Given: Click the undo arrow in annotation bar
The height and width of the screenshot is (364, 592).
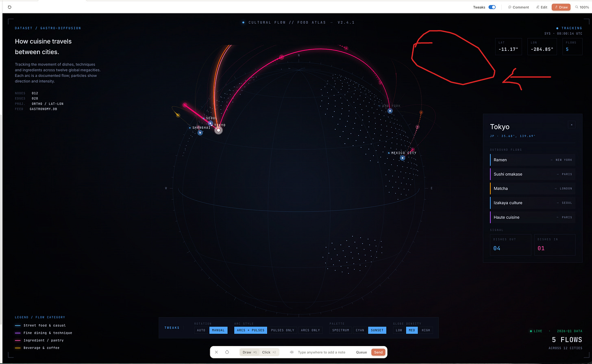Looking at the screenshot, I should (x=227, y=352).
